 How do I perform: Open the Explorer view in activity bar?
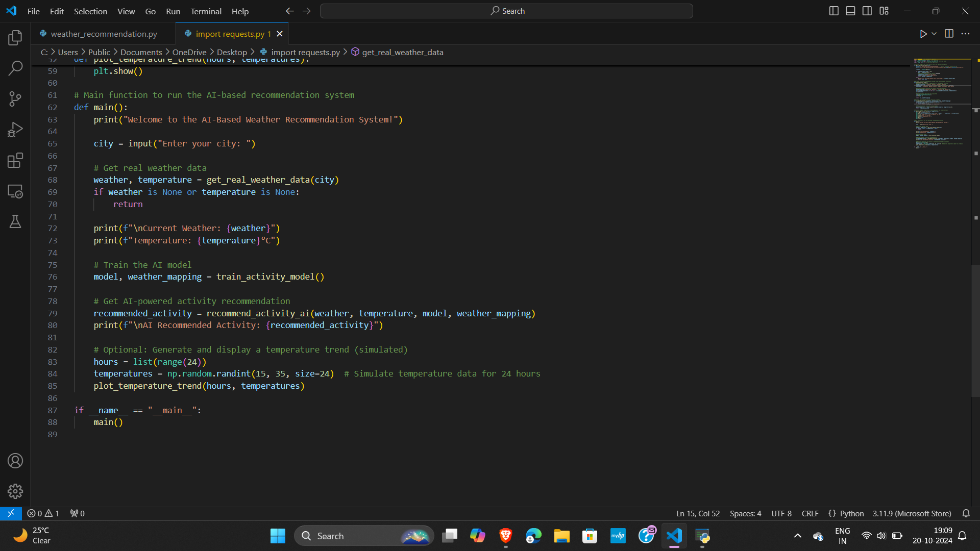click(x=15, y=37)
